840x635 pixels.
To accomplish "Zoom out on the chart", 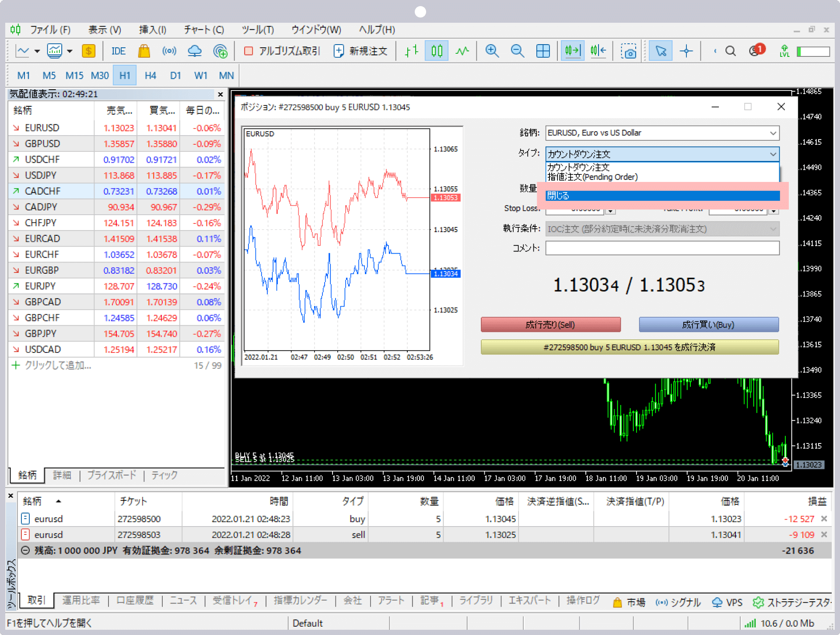I will [x=518, y=51].
